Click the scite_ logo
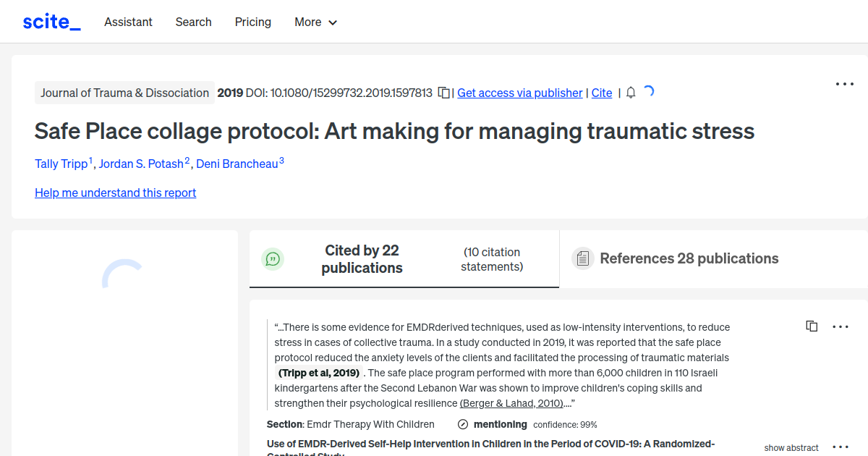This screenshot has width=868, height=456. coord(51,21)
